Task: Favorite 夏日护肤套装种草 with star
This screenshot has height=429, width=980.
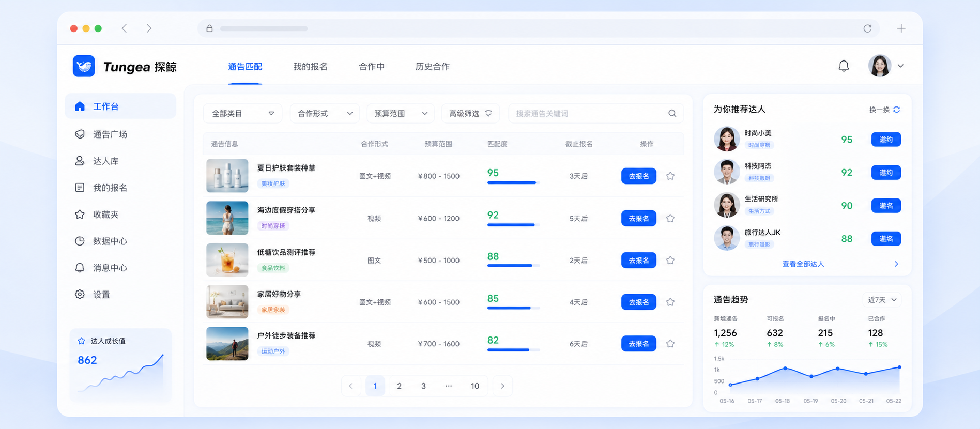Action: (670, 176)
